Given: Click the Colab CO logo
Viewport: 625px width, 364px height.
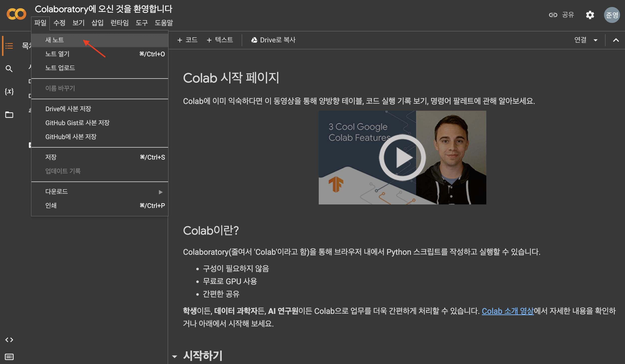Looking at the screenshot, I should [16, 14].
